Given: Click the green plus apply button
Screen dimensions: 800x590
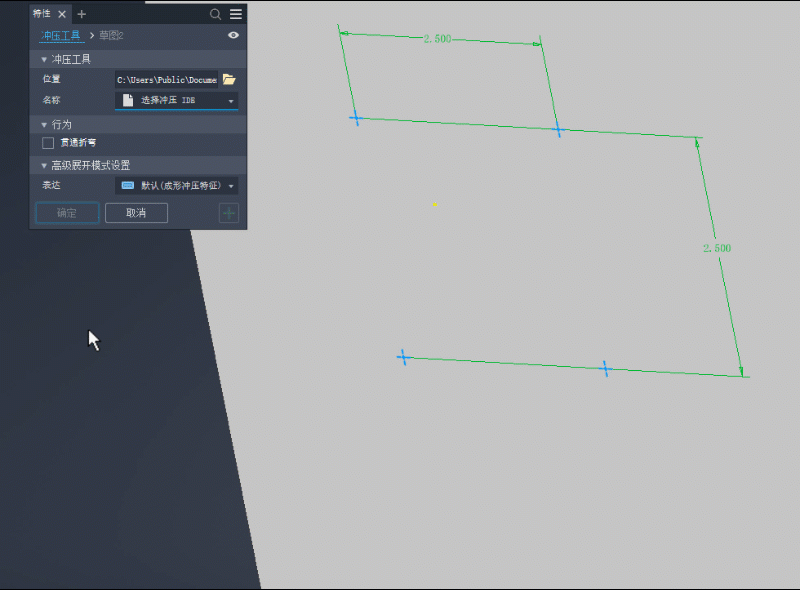Looking at the screenshot, I should [229, 213].
